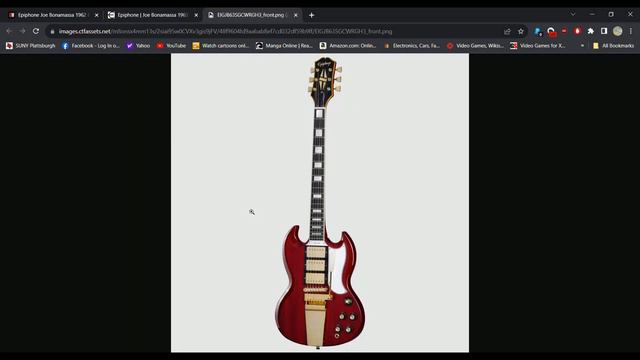Expand hidden bookmarks overflow arrow
Screen dimensions: 640x360
point(582,46)
